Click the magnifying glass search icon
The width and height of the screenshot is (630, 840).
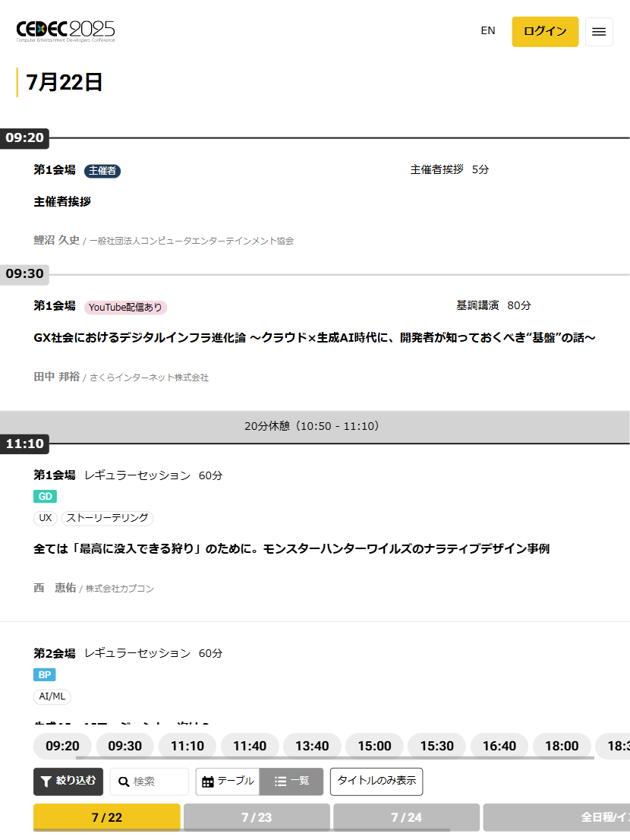124,782
